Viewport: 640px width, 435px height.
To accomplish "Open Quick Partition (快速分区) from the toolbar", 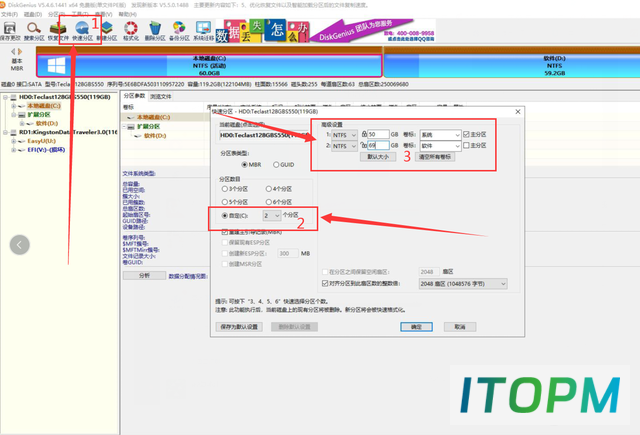I will [82, 31].
